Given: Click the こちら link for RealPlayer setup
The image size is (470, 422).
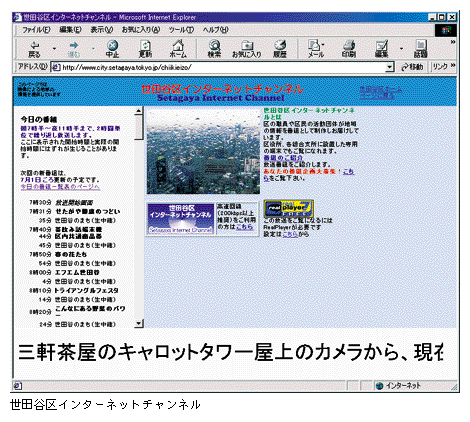Looking at the screenshot, I should coord(290,234).
